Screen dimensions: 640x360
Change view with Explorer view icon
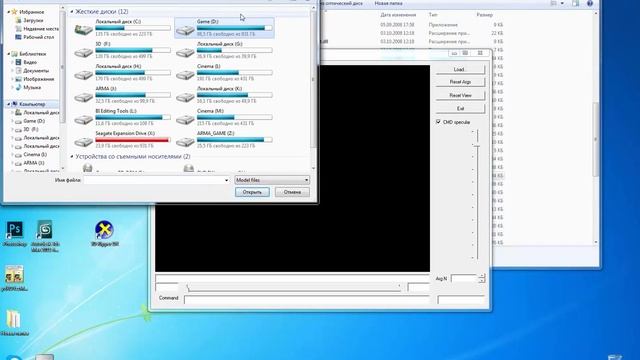[x=554, y=3]
